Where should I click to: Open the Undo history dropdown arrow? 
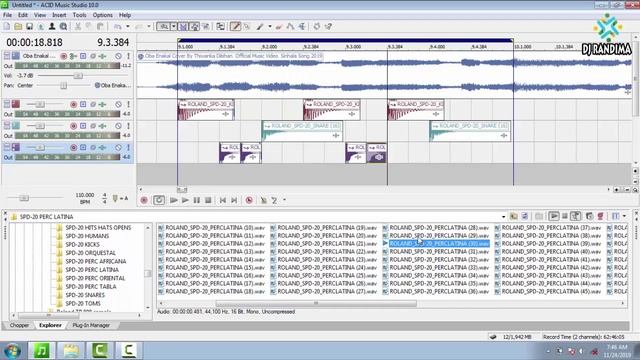pyautogui.click(x=128, y=27)
